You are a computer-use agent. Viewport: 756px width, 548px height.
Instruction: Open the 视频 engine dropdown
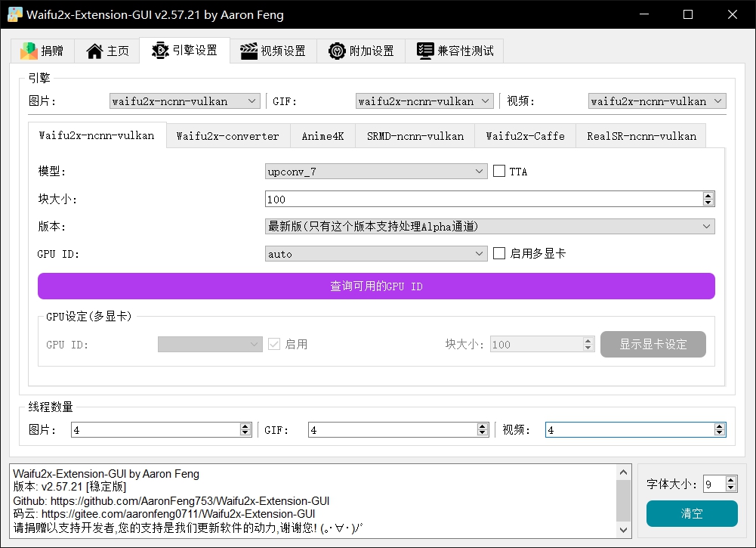(x=657, y=101)
